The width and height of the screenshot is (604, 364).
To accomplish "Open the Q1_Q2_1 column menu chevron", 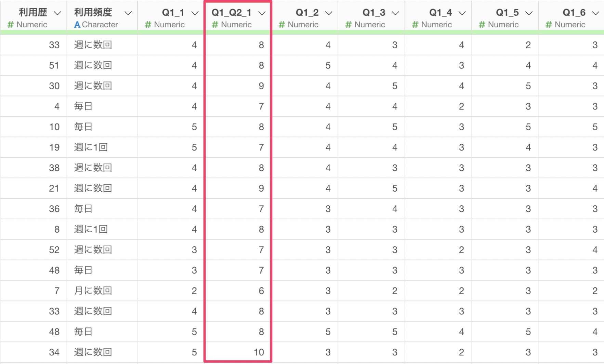I will 262,13.
